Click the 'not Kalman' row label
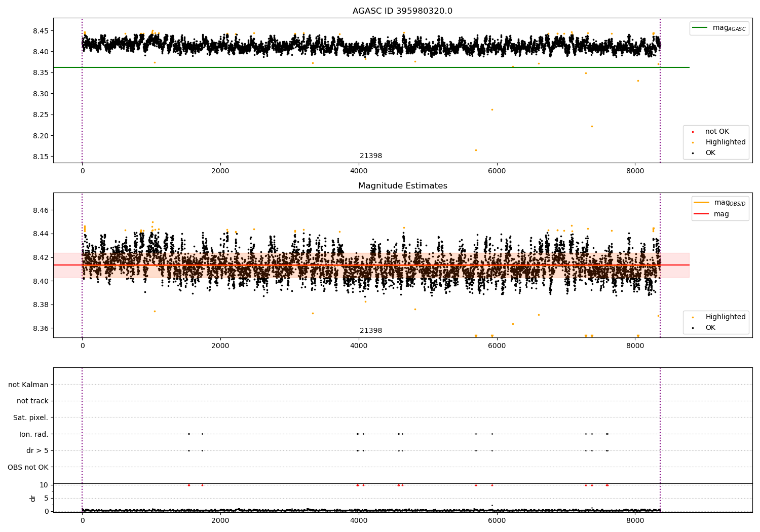Viewport: 760px width, 532px height. pos(28,385)
